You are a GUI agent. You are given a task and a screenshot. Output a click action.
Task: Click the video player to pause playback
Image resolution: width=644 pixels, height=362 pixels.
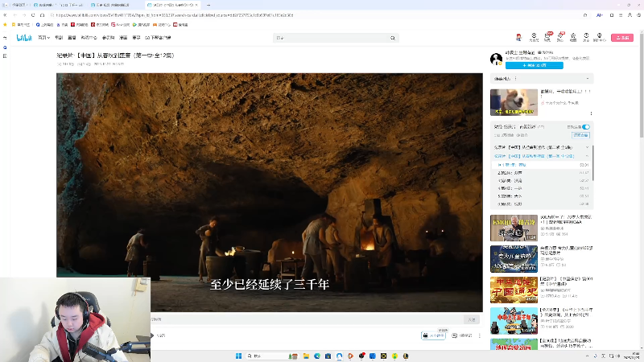(x=270, y=192)
